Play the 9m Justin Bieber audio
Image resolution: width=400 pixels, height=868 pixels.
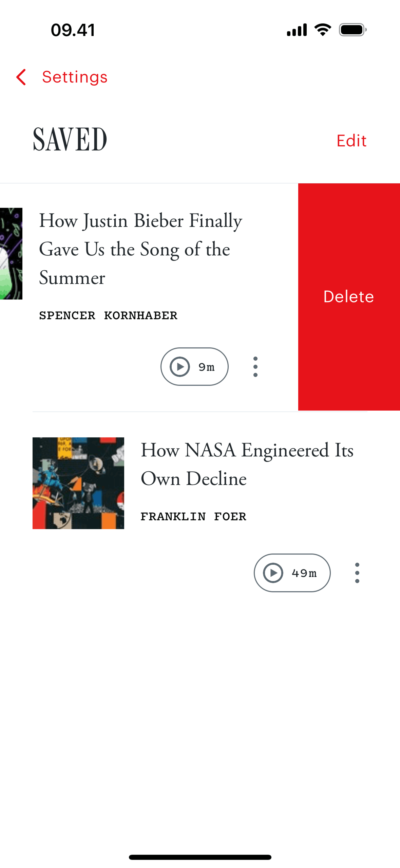(x=194, y=366)
